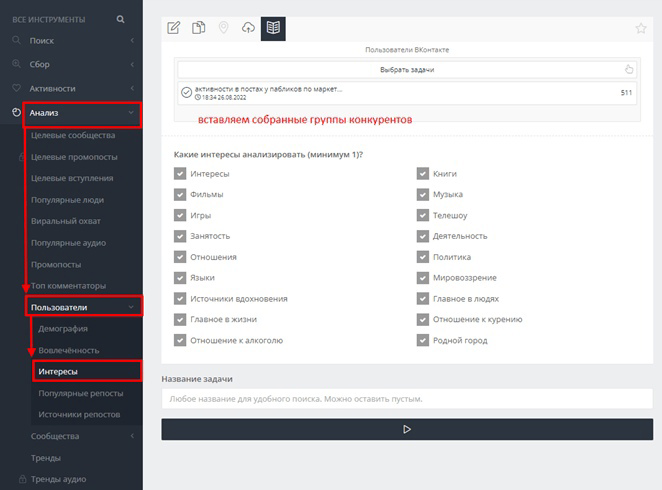Uncheck the Музыка checkbox

click(423, 194)
